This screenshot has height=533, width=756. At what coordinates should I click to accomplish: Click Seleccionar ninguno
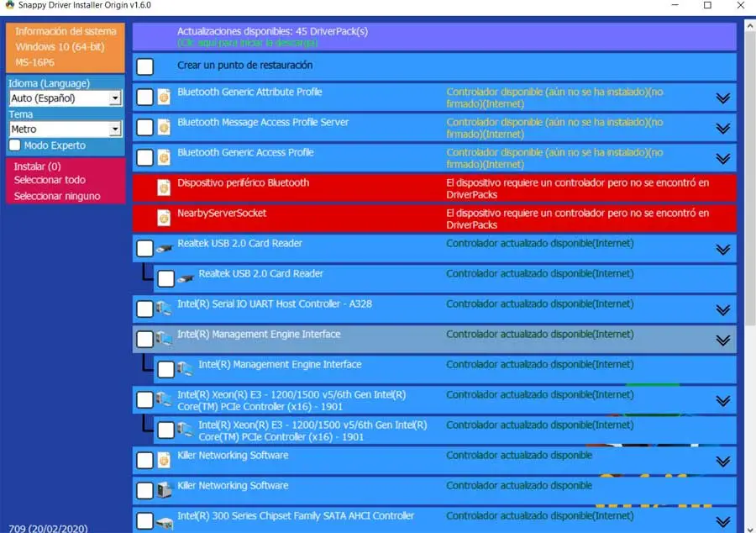click(x=57, y=197)
